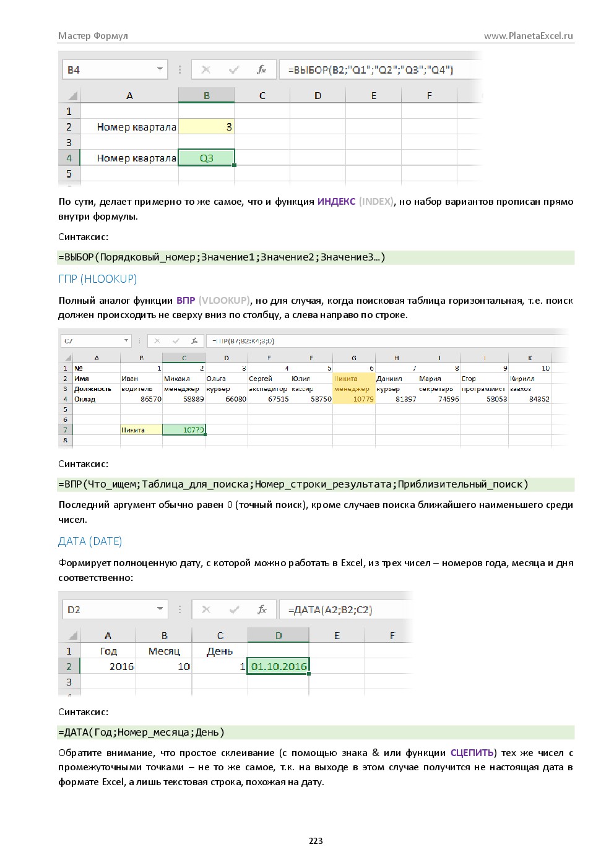Select the yellow Никита cell in row 7
Screen dimensions: 614x868
point(141,430)
